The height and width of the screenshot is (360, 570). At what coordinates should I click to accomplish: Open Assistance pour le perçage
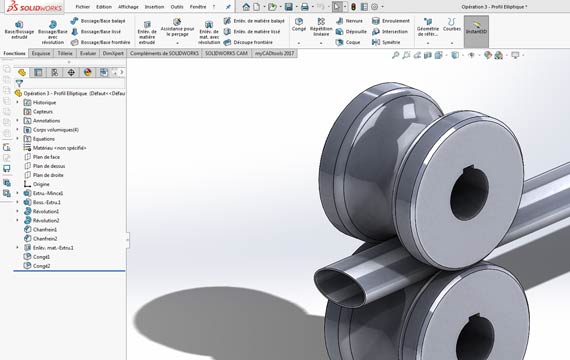177,28
